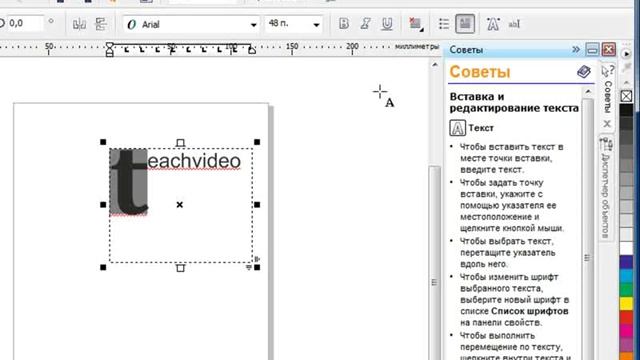Click the center X marker of text frame
The image size is (640, 360).
(x=180, y=204)
